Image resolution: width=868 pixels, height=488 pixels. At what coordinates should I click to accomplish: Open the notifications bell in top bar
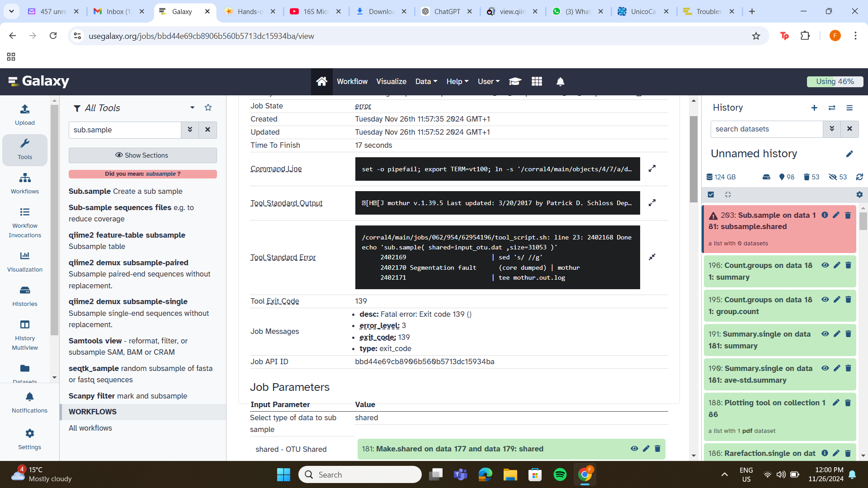560,81
